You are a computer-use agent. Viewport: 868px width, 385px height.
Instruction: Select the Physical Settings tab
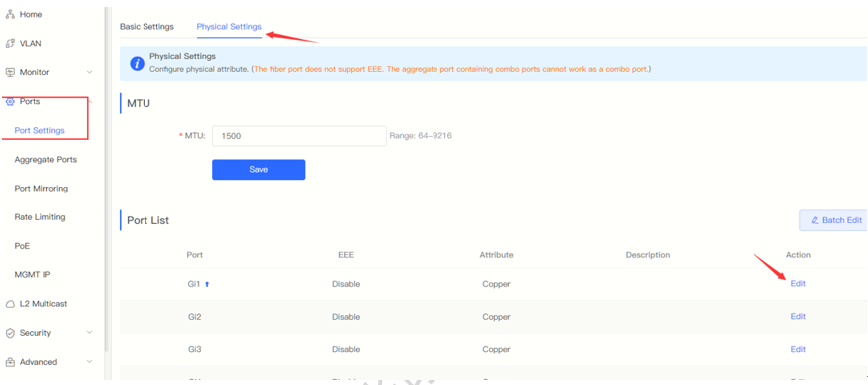click(x=229, y=26)
